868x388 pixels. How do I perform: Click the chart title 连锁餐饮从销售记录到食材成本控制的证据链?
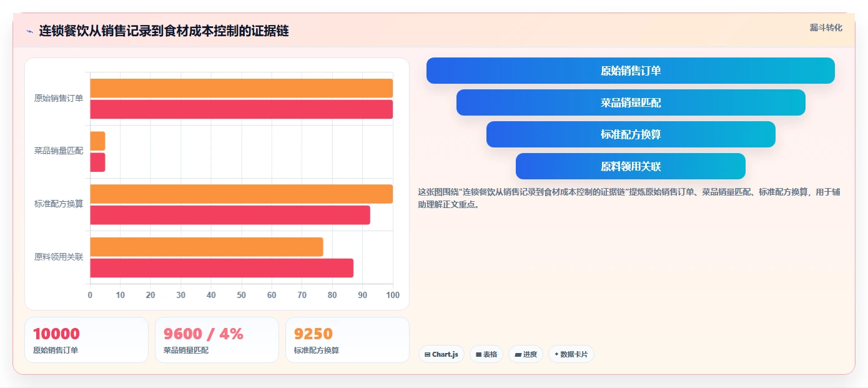164,31
